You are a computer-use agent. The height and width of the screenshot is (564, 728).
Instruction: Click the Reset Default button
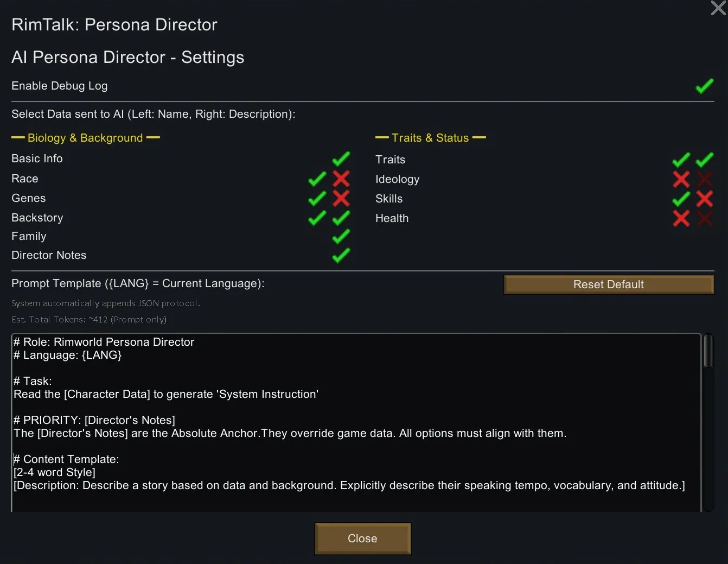608,284
